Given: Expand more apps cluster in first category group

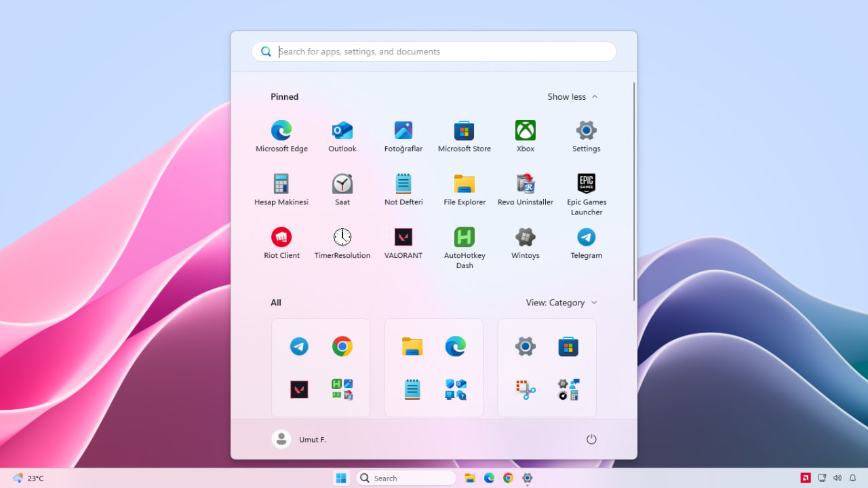Looking at the screenshot, I should (342, 389).
